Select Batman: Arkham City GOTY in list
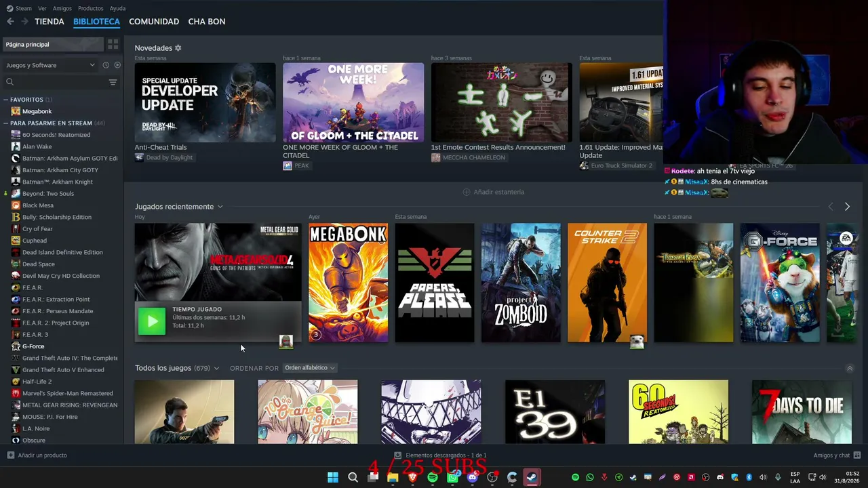 (60, 170)
